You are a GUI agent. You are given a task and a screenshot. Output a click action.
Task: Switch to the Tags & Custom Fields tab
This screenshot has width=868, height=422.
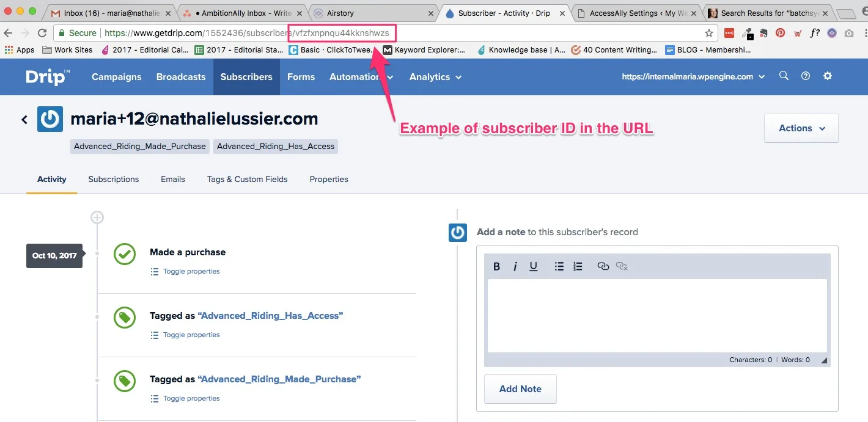click(x=248, y=179)
